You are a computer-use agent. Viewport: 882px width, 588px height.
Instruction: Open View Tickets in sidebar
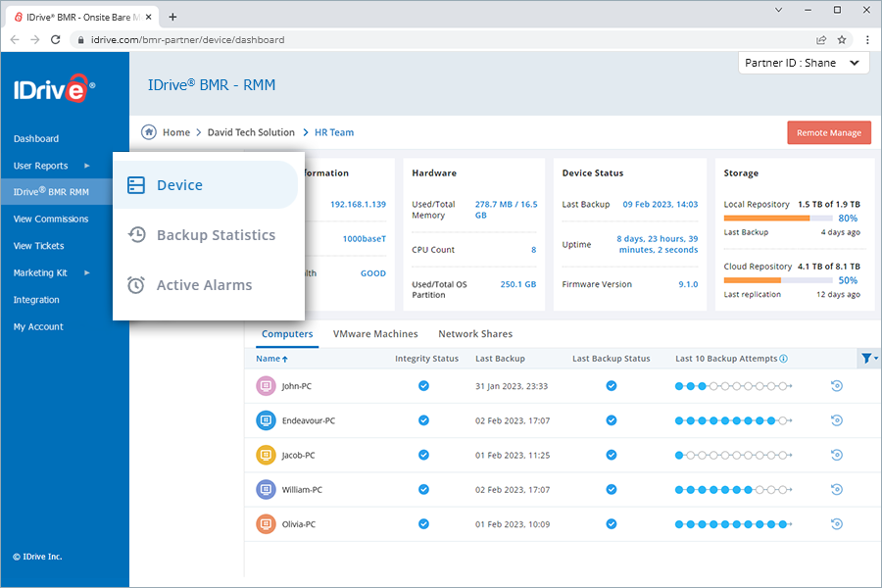(39, 246)
